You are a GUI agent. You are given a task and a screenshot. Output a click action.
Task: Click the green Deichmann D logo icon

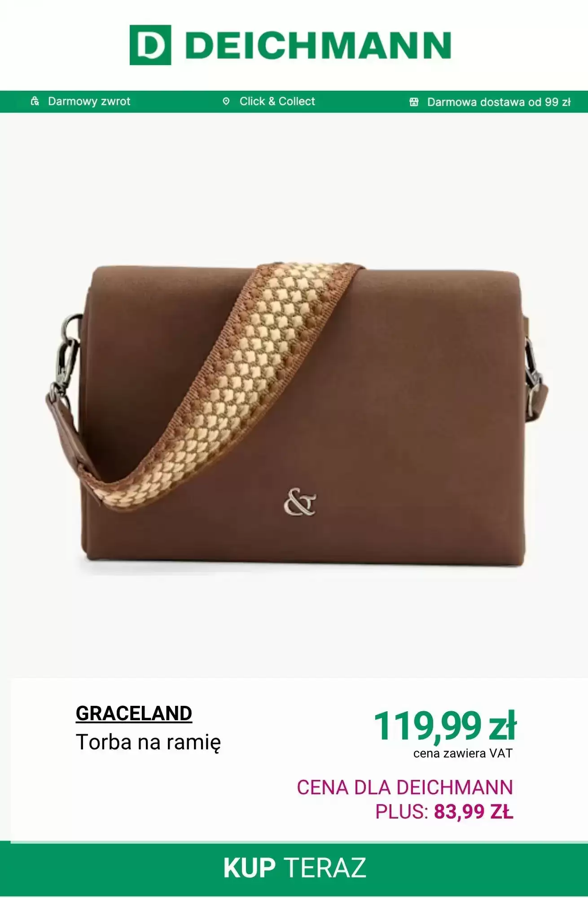[x=150, y=45]
